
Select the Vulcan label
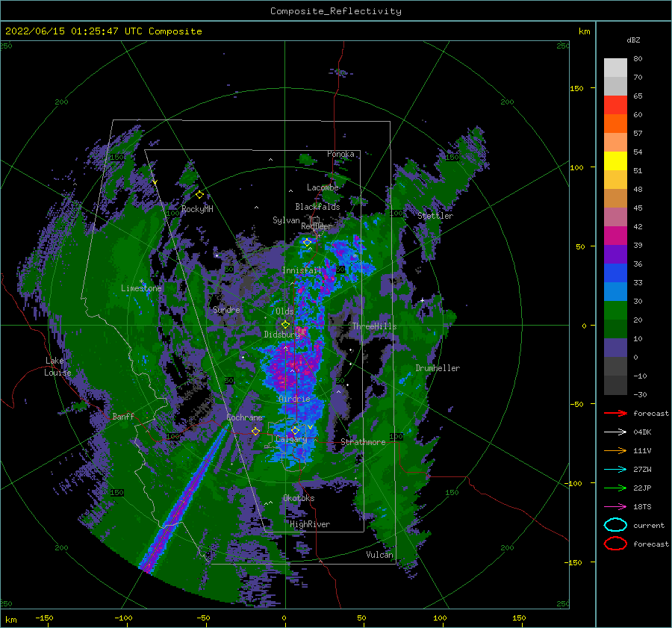[380, 555]
